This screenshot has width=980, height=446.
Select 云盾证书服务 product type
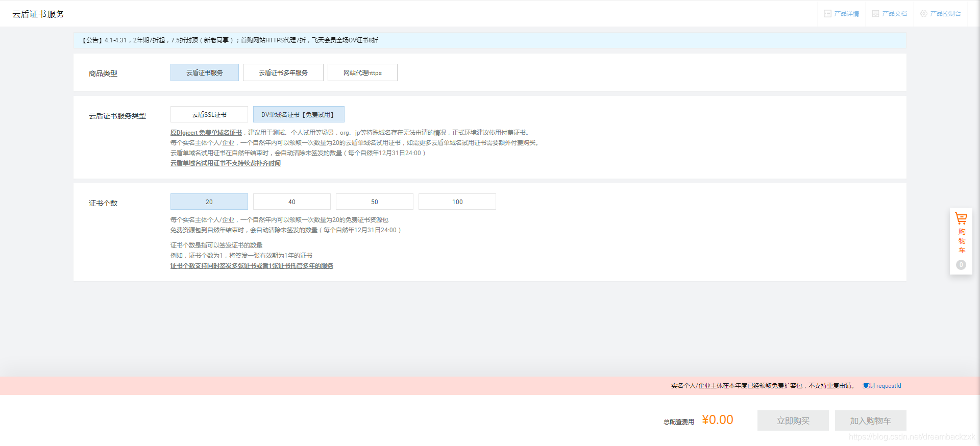tap(205, 72)
